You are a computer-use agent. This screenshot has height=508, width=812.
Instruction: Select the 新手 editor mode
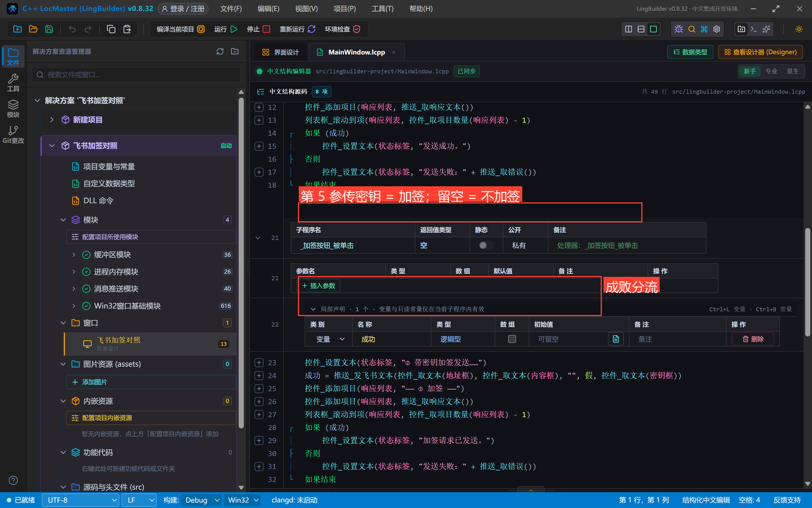[750, 71]
